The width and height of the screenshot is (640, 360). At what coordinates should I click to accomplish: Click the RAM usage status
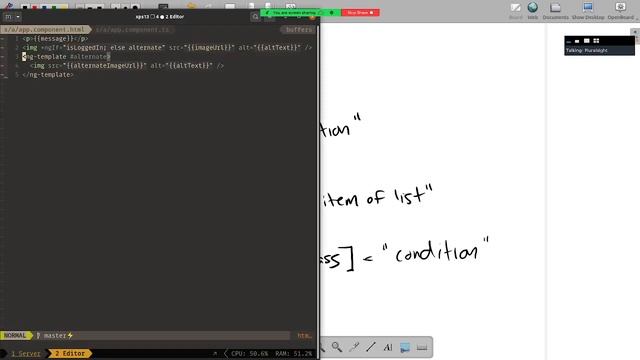293,353
